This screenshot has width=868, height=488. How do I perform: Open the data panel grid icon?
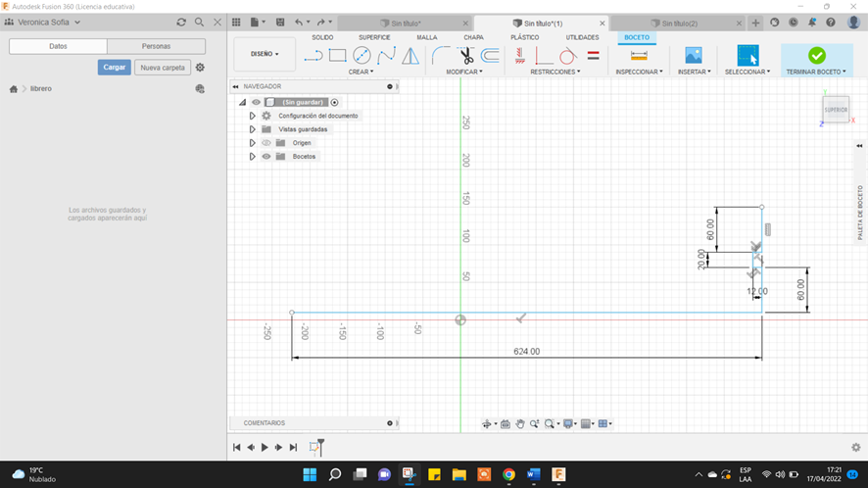(x=236, y=23)
